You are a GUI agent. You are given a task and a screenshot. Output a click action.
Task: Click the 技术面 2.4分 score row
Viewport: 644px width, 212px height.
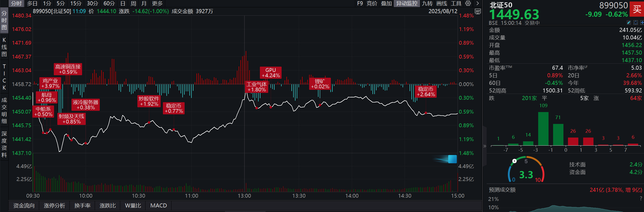point(606,165)
